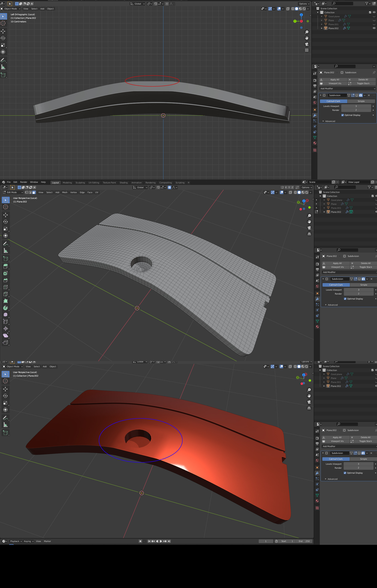377x588 pixels.
Task: Select the Edge Slide tool
Action: pos(5,322)
